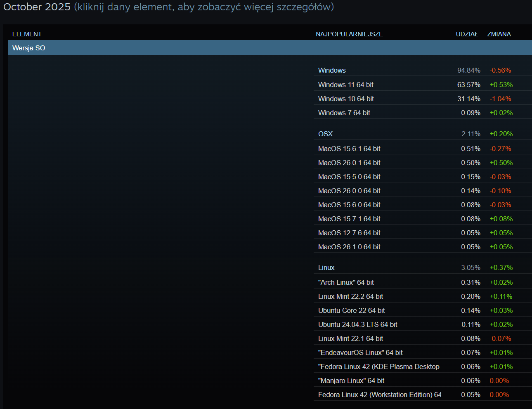Screen dimensions: 532x409
Task: Click the UDZIAŁ column header
Action: [467, 34]
